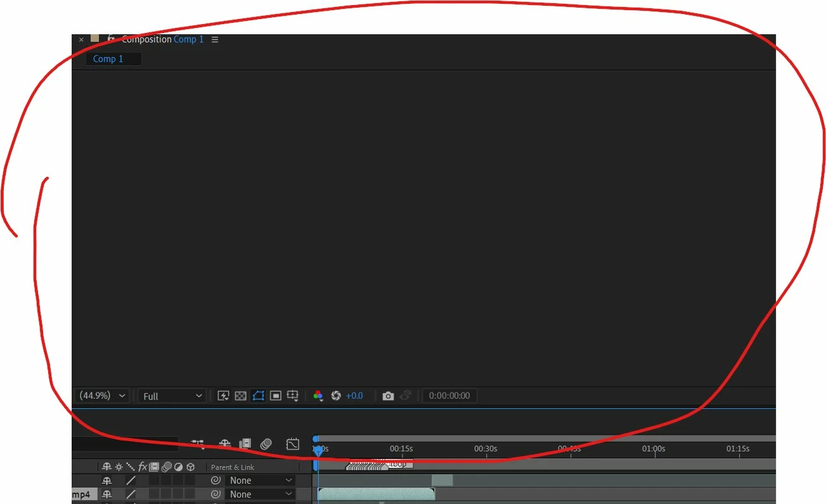Click the Reset Exposure icon

pos(336,396)
